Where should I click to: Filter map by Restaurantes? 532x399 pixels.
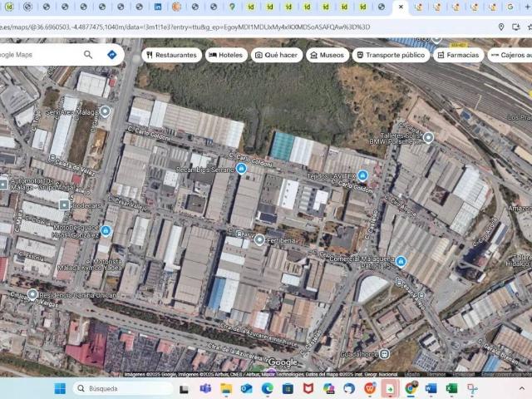click(x=171, y=56)
